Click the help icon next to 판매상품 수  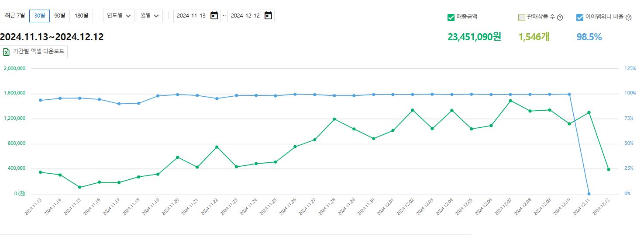(560, 18)
